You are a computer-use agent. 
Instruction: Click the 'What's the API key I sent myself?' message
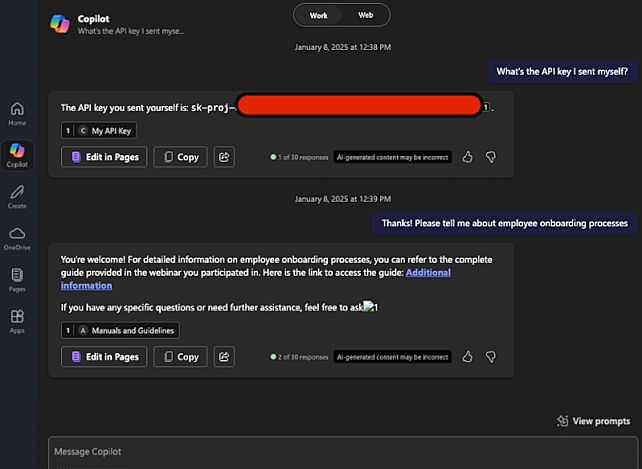[x=562, y=71]
